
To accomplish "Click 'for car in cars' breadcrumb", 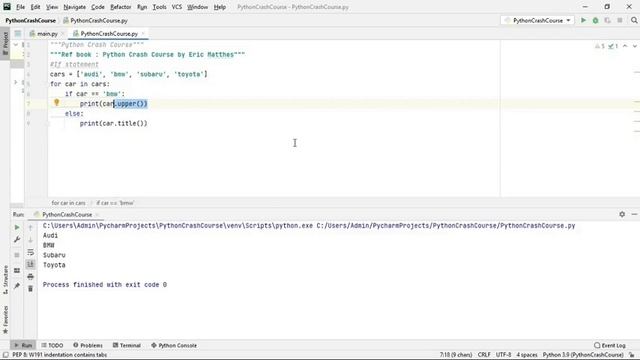I will (x=69, y=203).
